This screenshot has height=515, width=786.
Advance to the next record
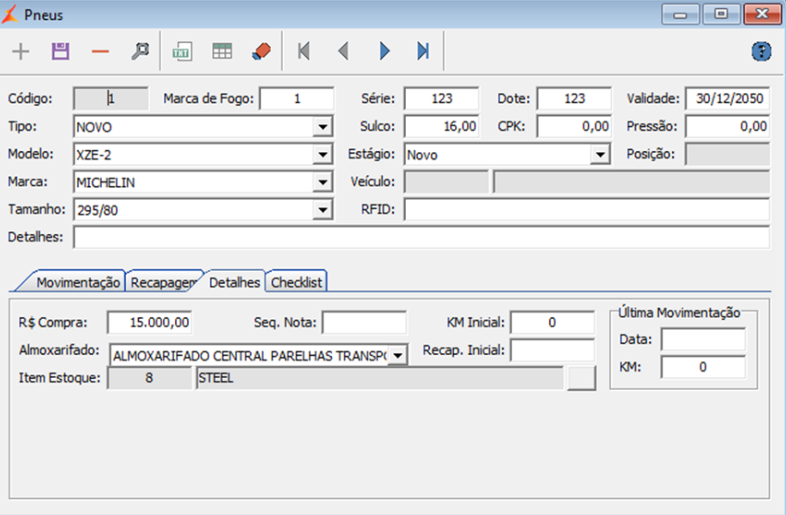tap(384, 51)
